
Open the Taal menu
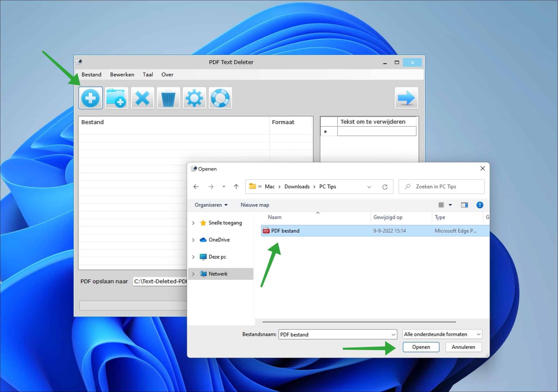(x=148, y=75)
